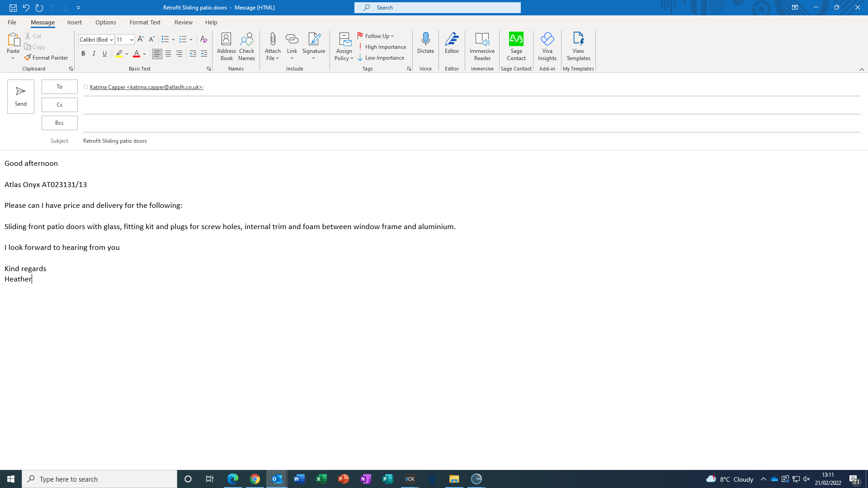Toggle italic text formatting
This screenshot has height=488, width=868.
coord(94,54)
